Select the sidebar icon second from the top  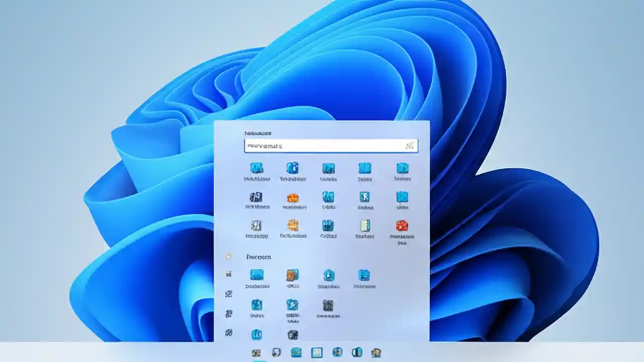228,274
